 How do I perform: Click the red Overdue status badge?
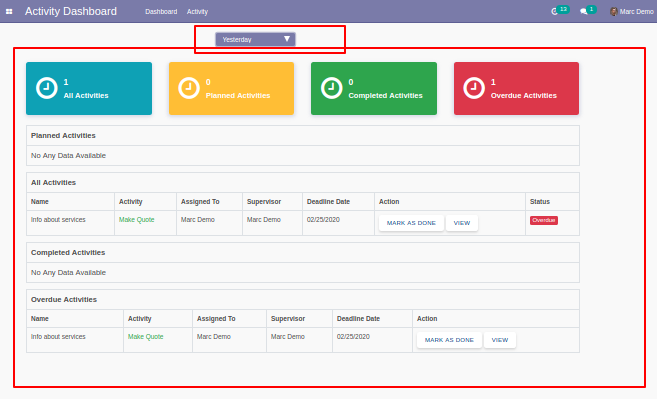(x=544, y=220)
